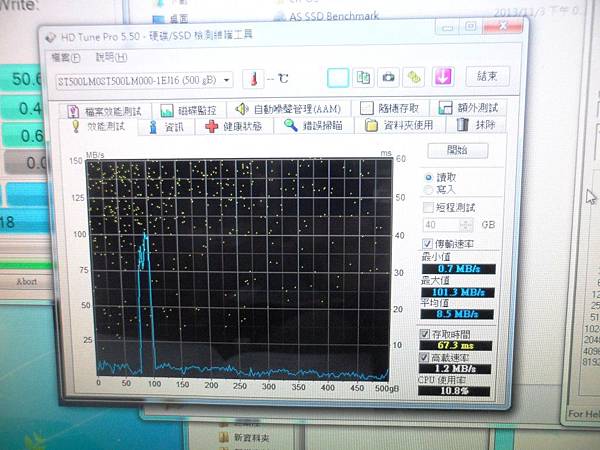Click the thermometer temperature icon
The width and height of the screenshot is (600, 450).
point(253,79)
